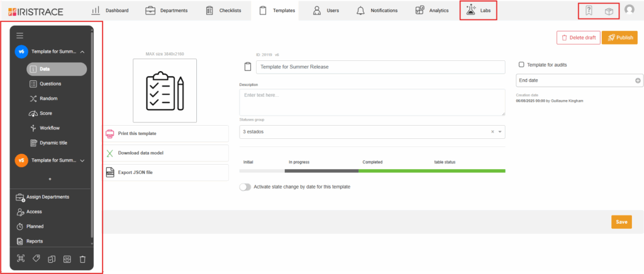
Task: Check the Template for audits checkbox
Action: pyautogui.click(x=521, y=65)
